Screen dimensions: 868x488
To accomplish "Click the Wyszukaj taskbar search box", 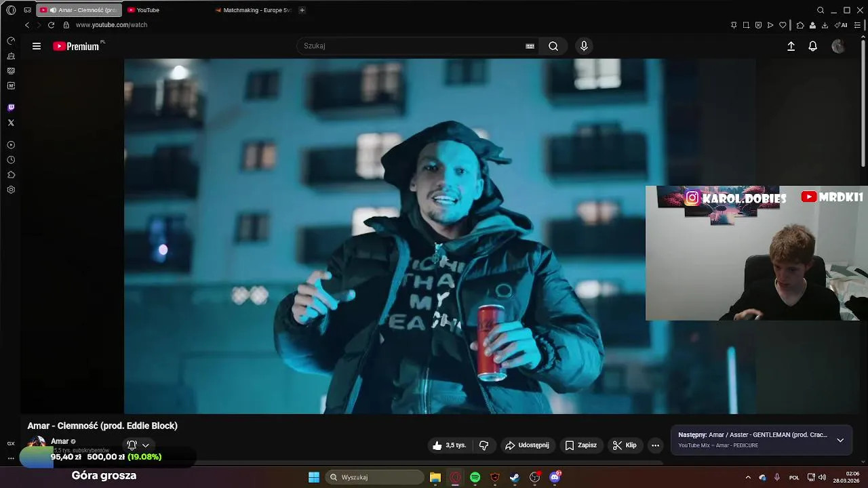I will point(374,477).
